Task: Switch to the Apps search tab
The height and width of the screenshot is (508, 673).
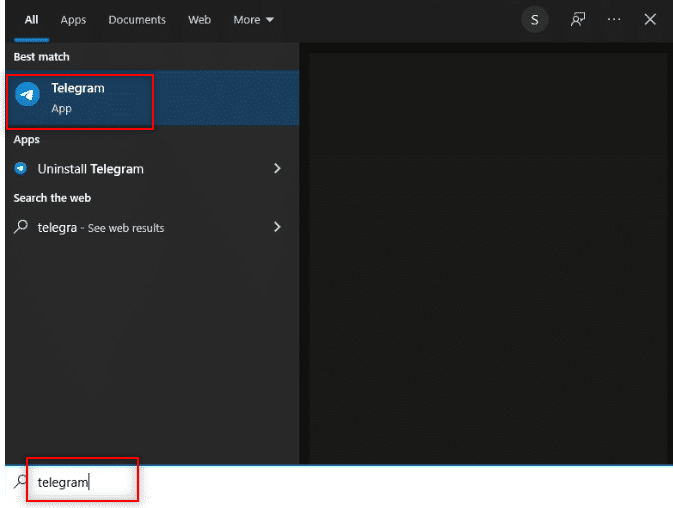Action: pos(73,20)
